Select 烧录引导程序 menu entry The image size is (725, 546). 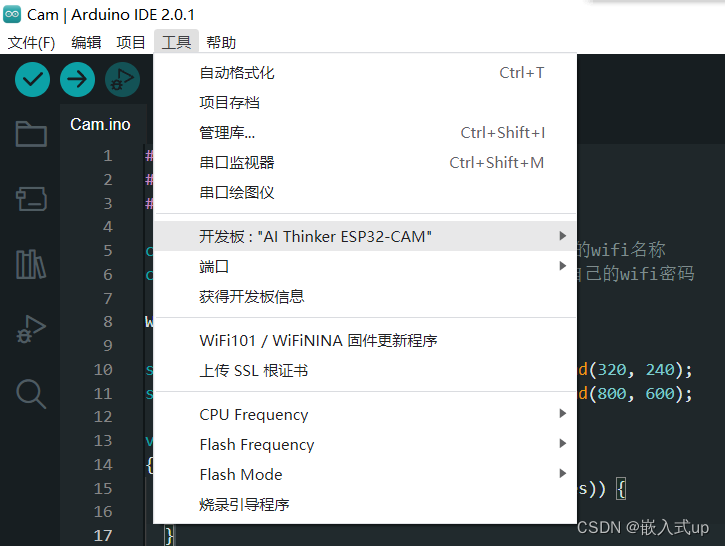(x=365, y=505)
